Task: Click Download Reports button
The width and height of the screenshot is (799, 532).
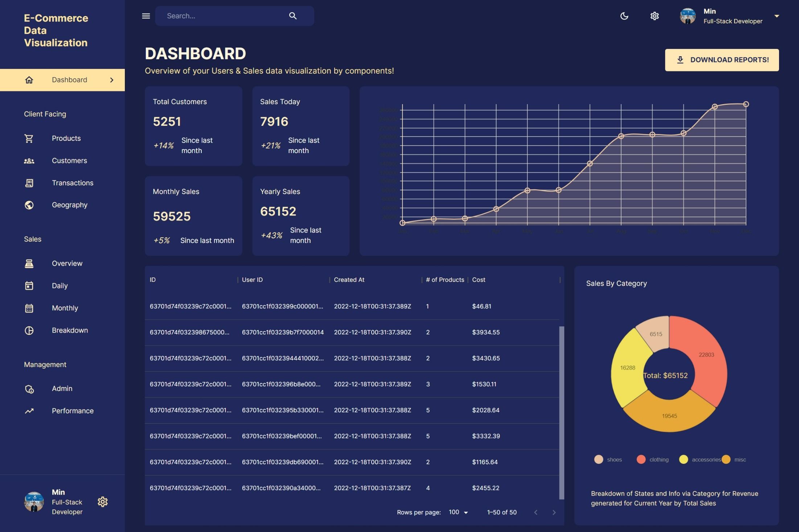Action: pyautogui.click(x=721, y=60)
